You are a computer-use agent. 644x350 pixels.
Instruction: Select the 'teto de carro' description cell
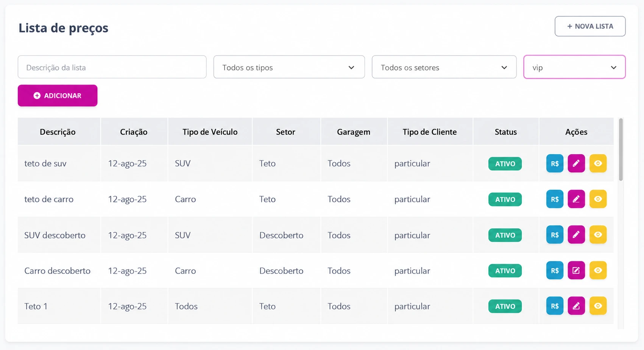click(59, 199)
